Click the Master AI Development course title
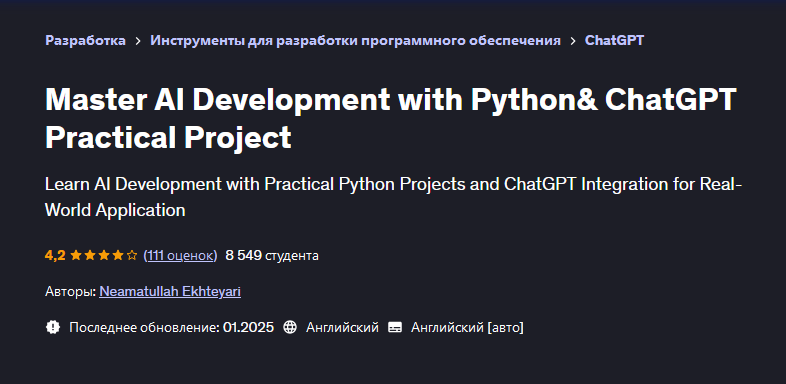Image resolution: width=786 pixels, height=384 pixels. [391, 118]
